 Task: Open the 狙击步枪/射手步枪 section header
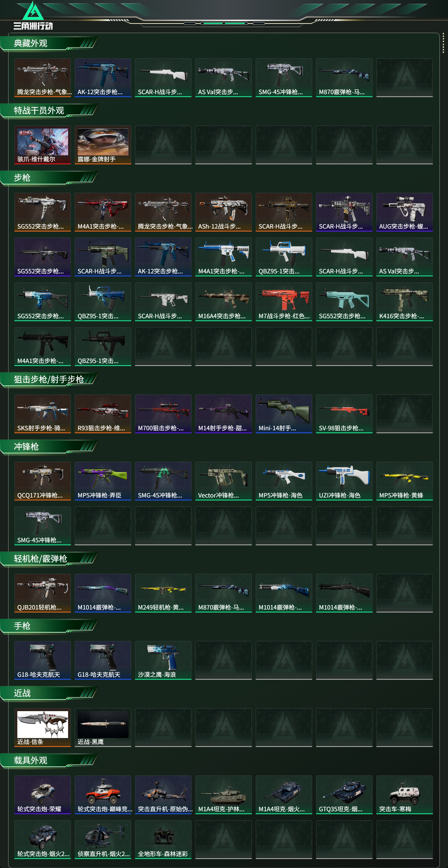[x=49, y=380]
